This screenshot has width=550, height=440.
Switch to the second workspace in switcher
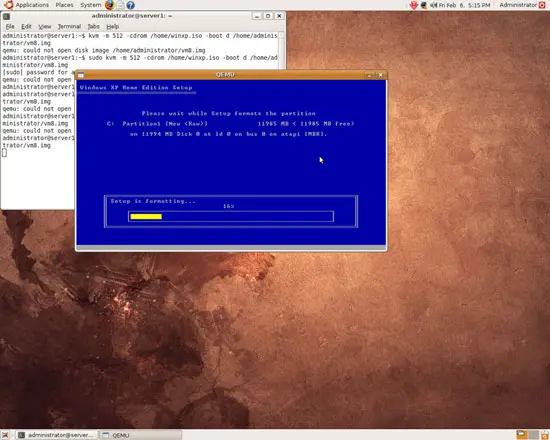pos(533,435)
